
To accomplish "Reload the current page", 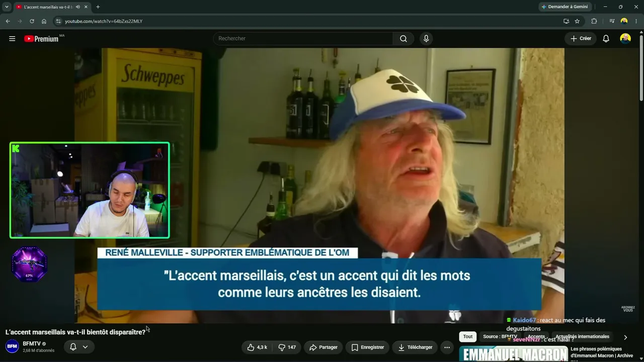I will coord(32,21).
